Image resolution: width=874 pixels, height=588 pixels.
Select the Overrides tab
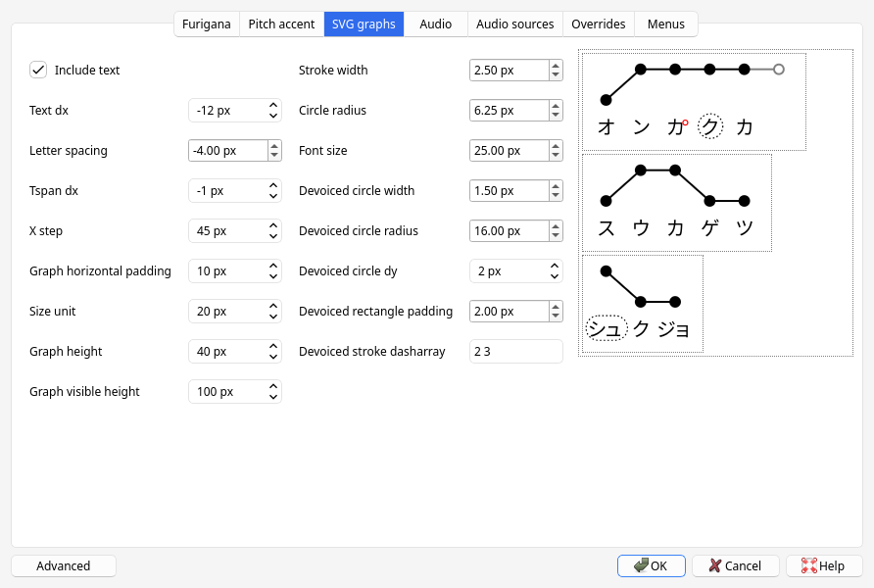[598, 24]
